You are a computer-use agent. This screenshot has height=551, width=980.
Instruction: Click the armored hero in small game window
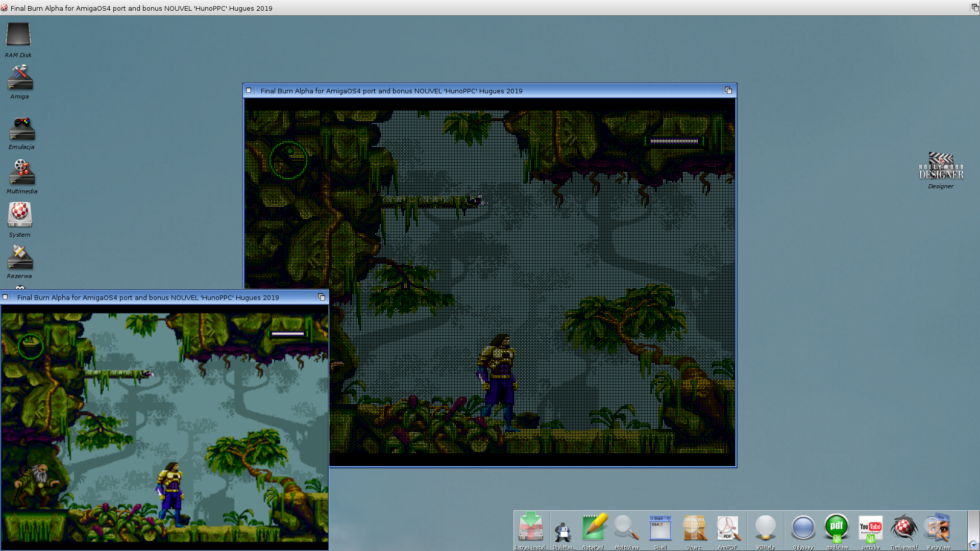(x=171, y=494)
